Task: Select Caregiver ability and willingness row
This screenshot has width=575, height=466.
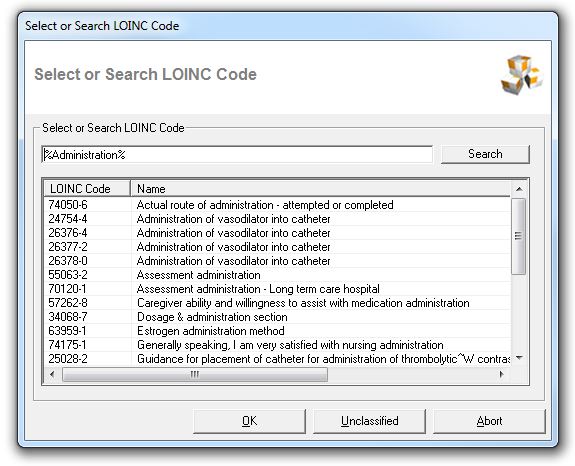Action: point(277,303)
